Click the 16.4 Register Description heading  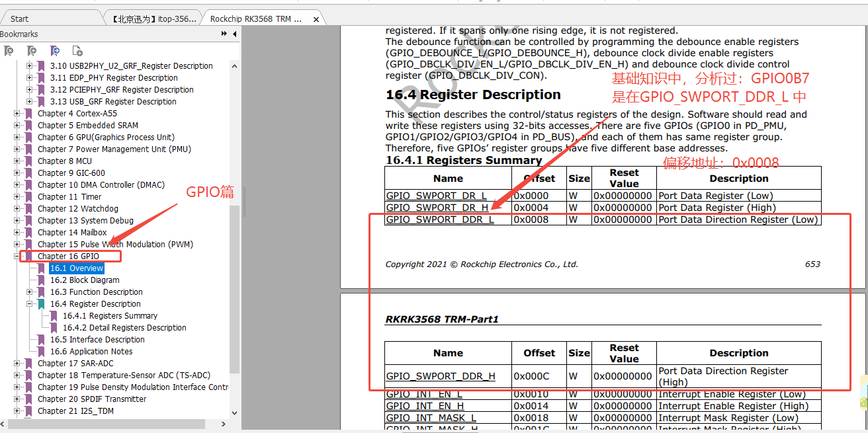click(x=473, y=95)
